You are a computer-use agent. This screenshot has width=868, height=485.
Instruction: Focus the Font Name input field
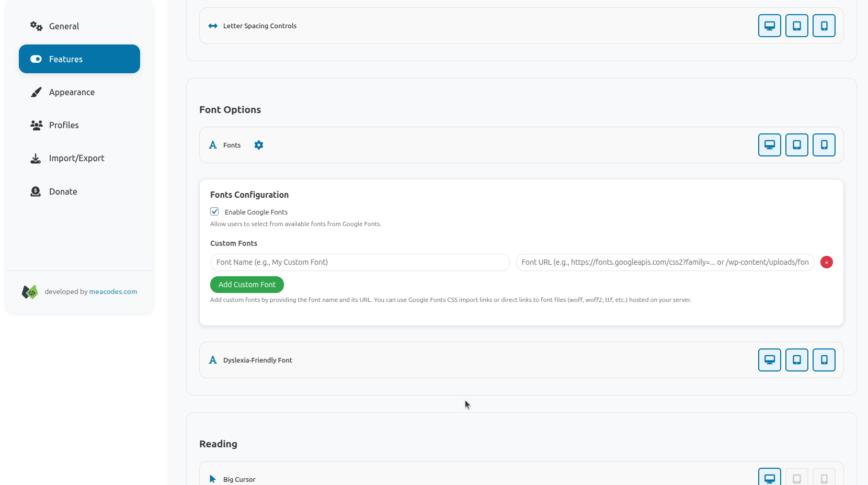coord(360,262)
